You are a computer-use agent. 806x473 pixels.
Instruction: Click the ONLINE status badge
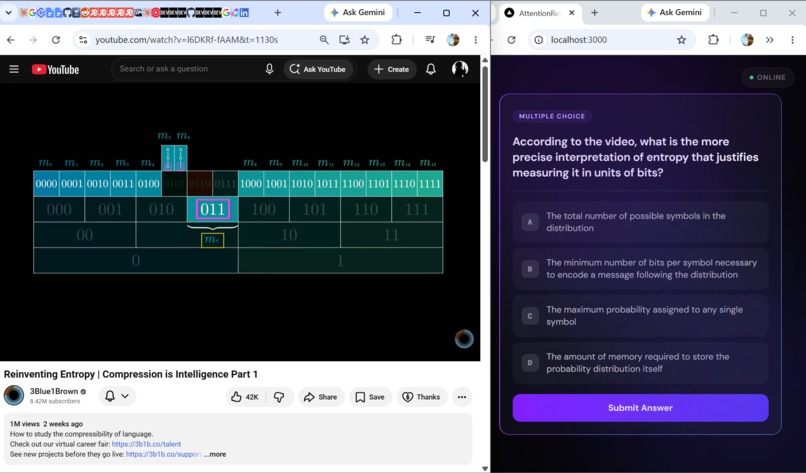pos(767,78)
